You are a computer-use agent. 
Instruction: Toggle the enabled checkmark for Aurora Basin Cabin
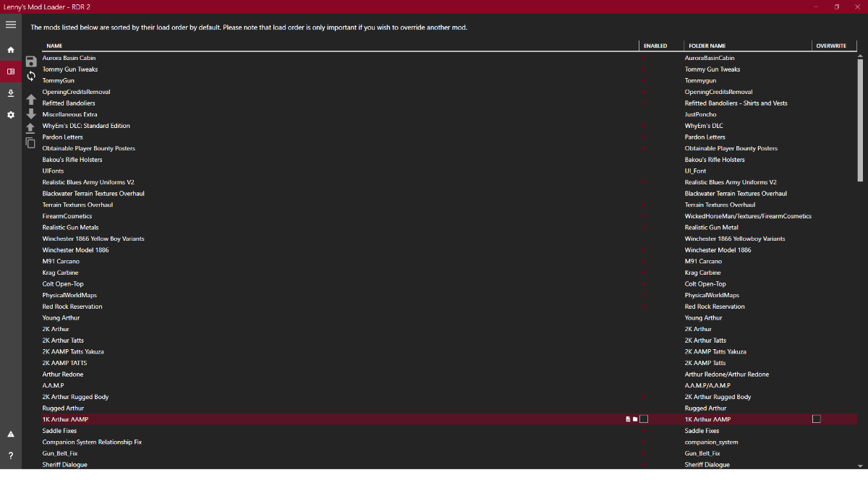[644, 58]
